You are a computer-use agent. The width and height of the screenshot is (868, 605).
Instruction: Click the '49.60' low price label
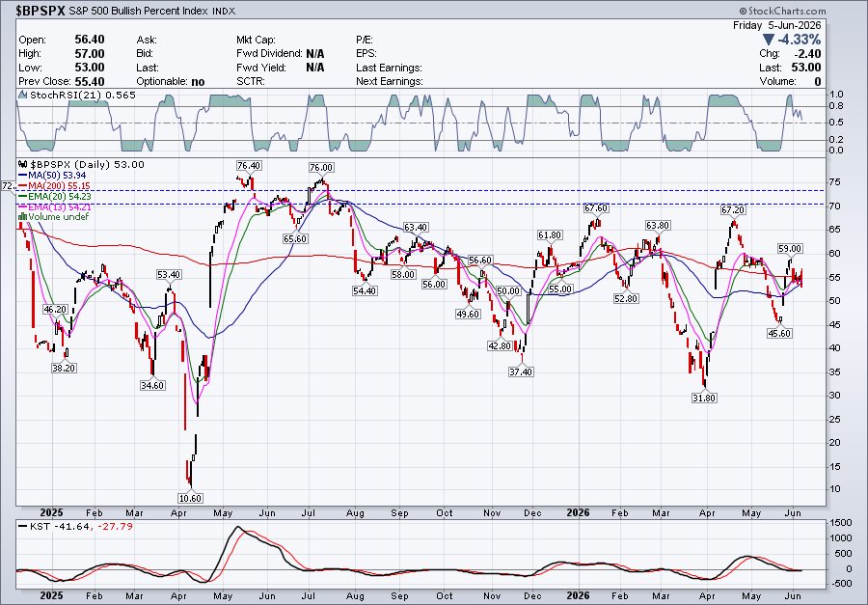[468, 315]
